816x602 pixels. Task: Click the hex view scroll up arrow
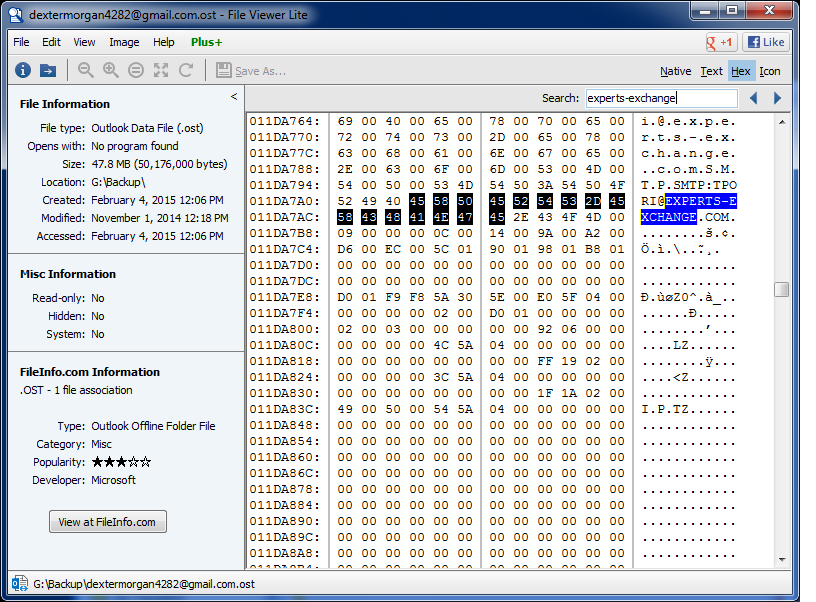coord(782,122)
